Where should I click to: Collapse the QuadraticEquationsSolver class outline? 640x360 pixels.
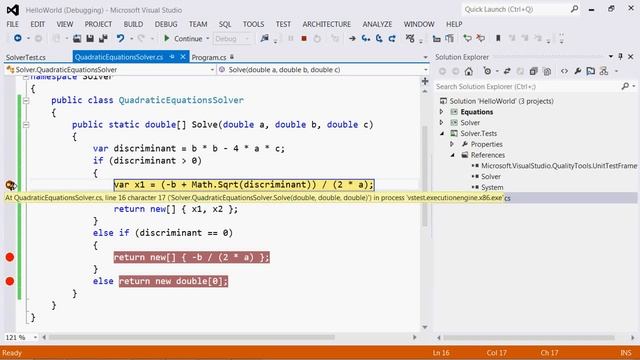click(x=26, y=100)
